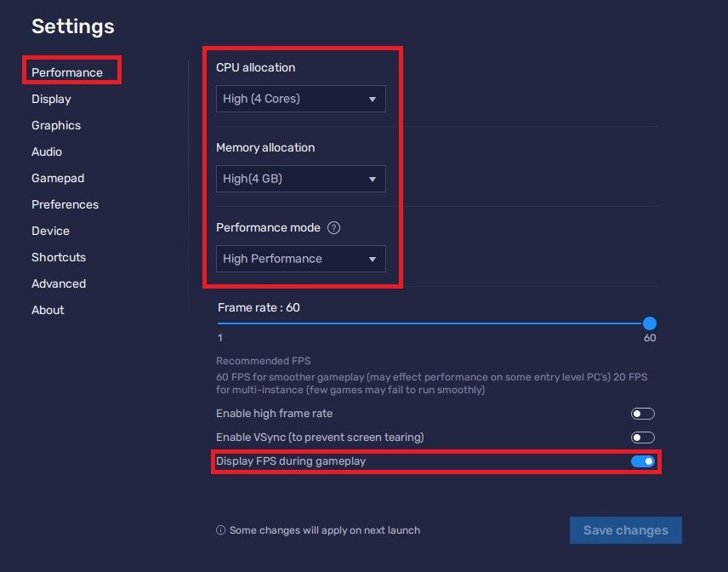The width and height of the screenshot is (728, 572).
Task: Switch to the Device tab
Action: pyautogui.click(x=50, y=231)
